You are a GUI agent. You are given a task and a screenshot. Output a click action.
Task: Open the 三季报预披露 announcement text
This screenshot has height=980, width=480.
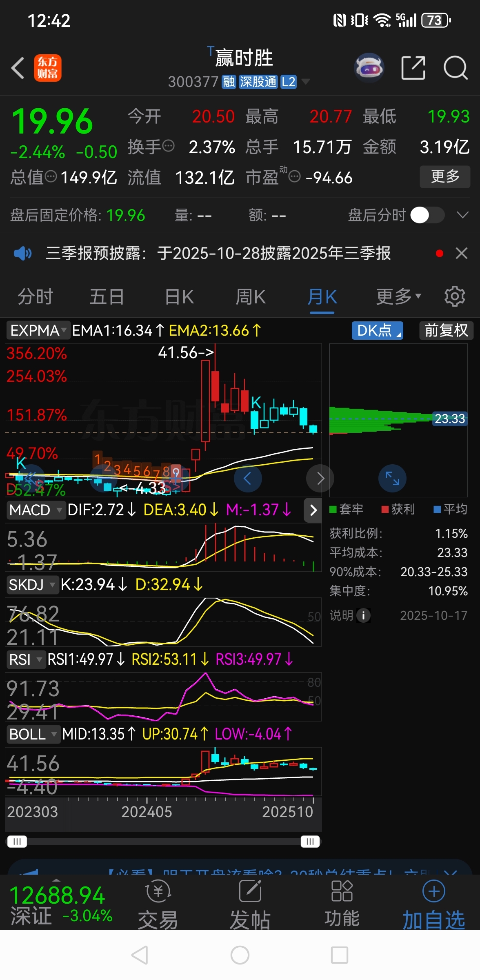pyautogui.click(x=218, y=253)
